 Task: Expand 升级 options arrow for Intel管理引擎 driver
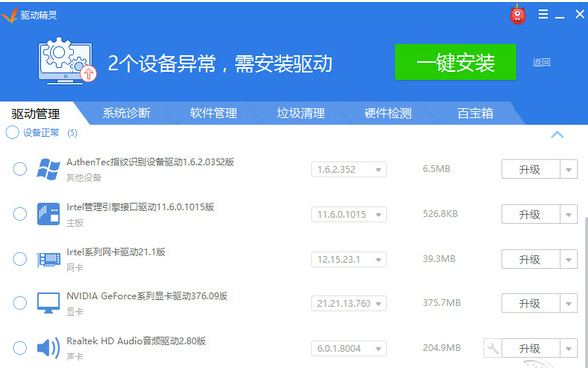coord(569,214)
